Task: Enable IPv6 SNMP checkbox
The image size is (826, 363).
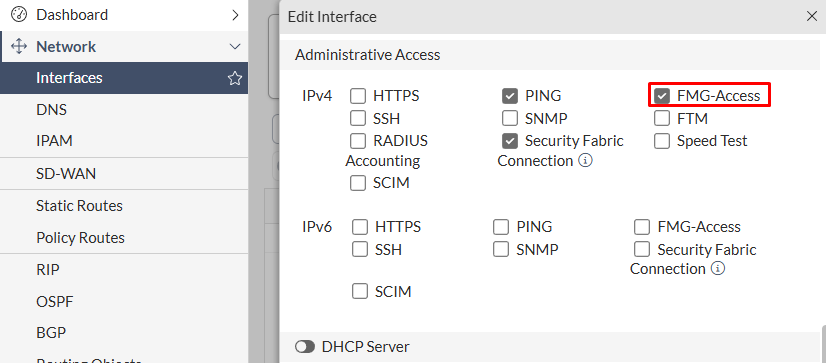Action: click(501, 249)
